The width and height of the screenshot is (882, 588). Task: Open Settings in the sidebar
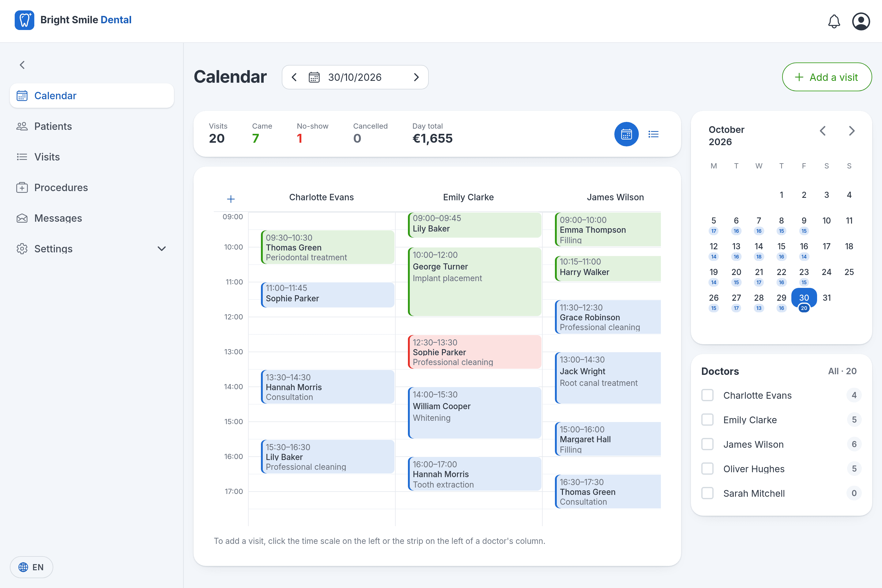pos(92,249)
